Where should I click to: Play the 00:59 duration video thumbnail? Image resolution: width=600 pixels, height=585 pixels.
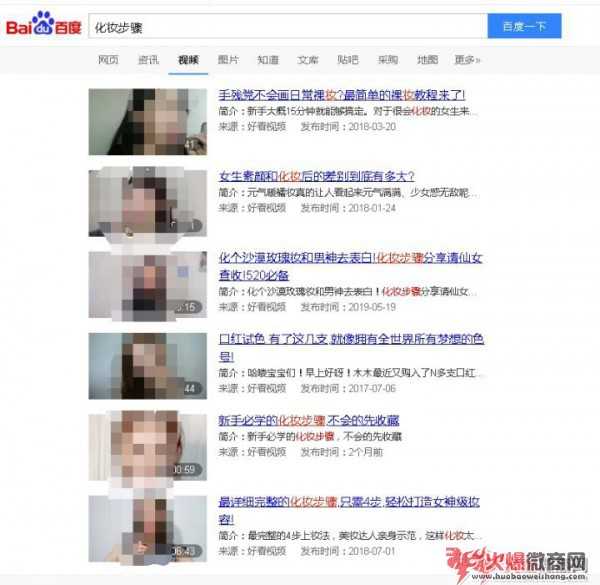pyautogui.click(x=148, y=447)
